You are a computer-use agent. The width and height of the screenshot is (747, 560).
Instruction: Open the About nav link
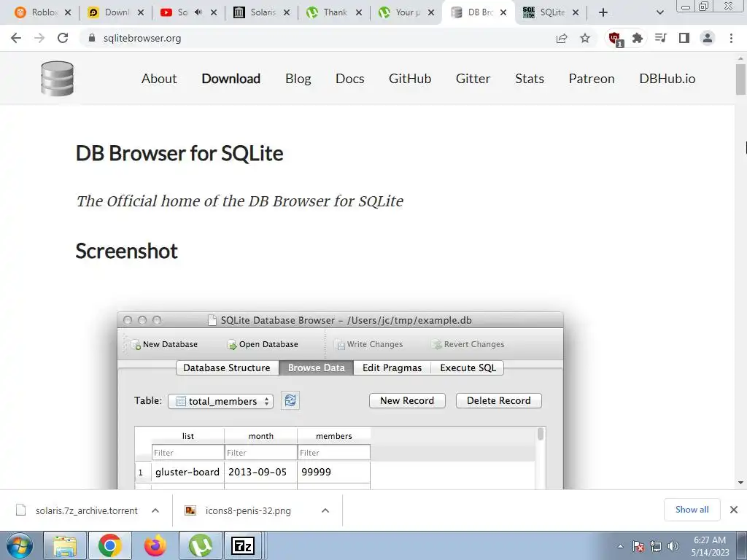tap(159, 79)
